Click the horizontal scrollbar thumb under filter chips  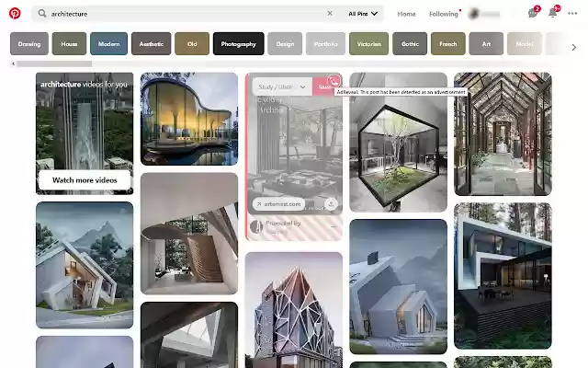click(x=54, y=63)
